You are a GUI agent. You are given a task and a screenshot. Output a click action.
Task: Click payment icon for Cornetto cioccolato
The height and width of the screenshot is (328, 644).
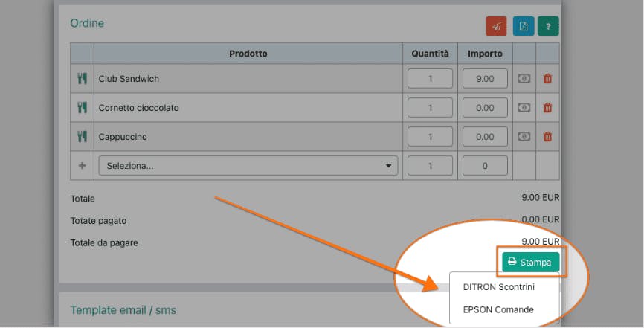[524, 108]
